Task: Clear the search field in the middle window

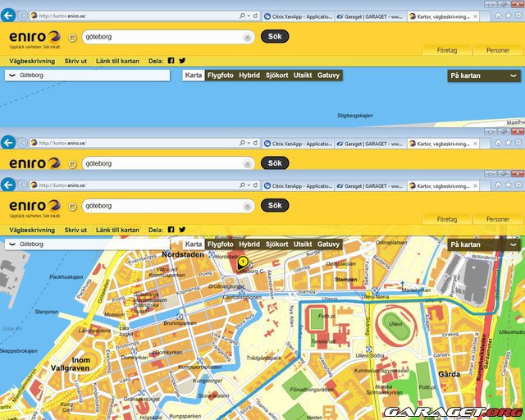Action: click(247, 163)
